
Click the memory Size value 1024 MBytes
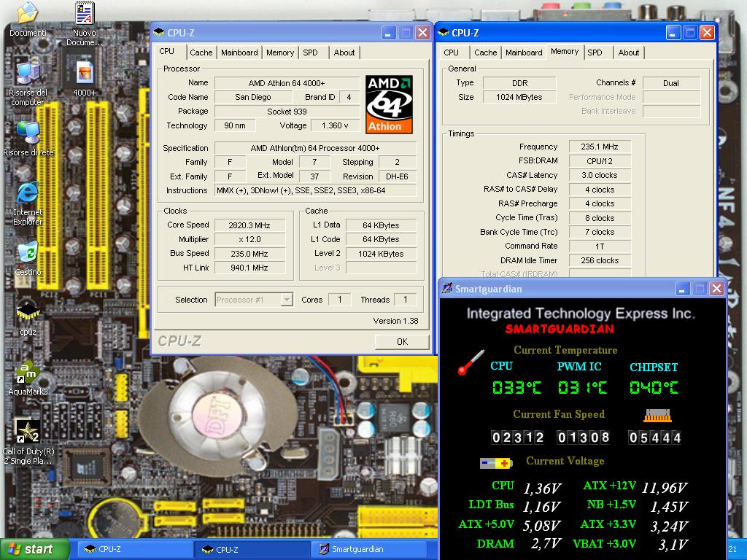click(x=519, y=97)
